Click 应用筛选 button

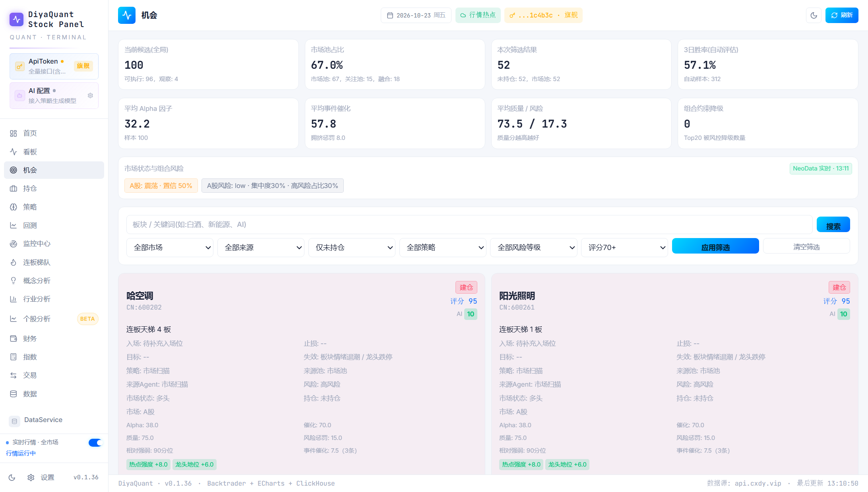click(715, 246)
